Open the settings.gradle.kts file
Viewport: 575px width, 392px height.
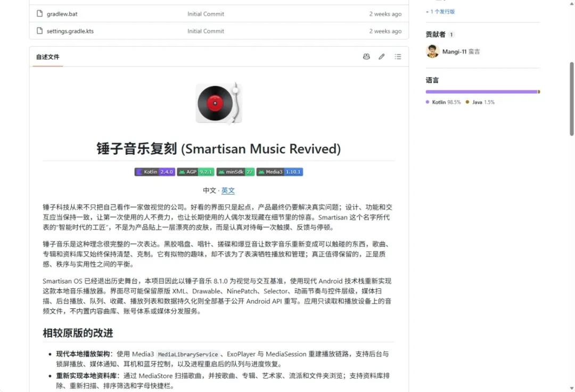70,31
